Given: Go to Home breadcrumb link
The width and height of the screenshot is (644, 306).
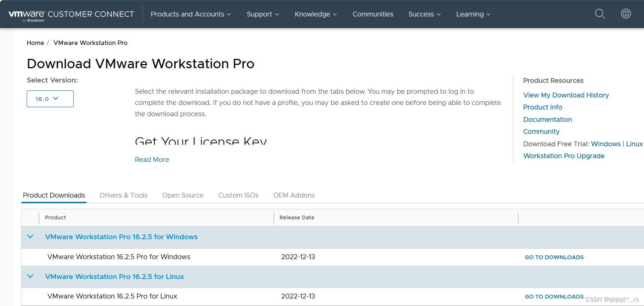Looking at the screenshot, I should 35,43.
